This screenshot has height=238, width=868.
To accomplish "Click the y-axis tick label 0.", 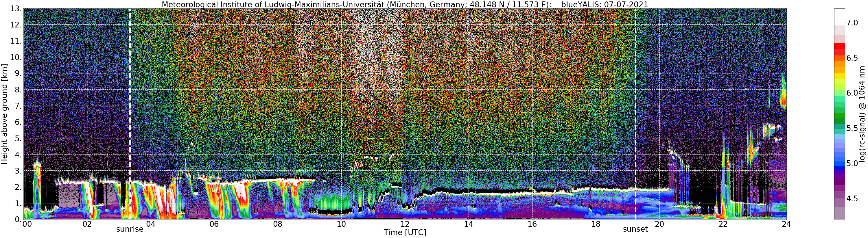I will pyautogui.click(x=18, y=219).
